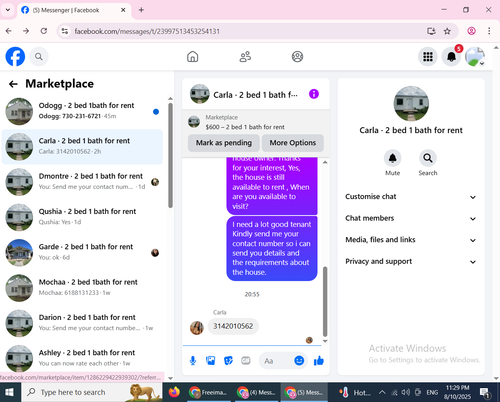Open the Facebook menu grid icon
Viewport: 500px width, 402px height.
(x=428, y=57)
